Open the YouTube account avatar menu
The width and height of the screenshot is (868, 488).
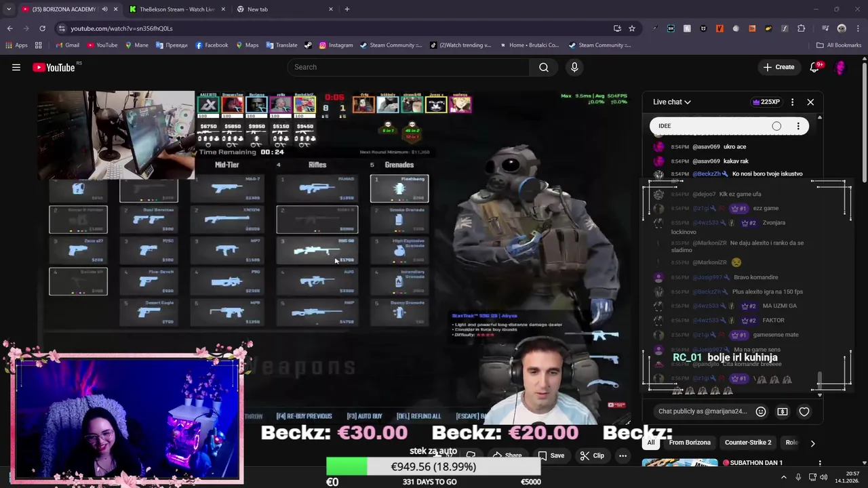click(x=840, y=67)
